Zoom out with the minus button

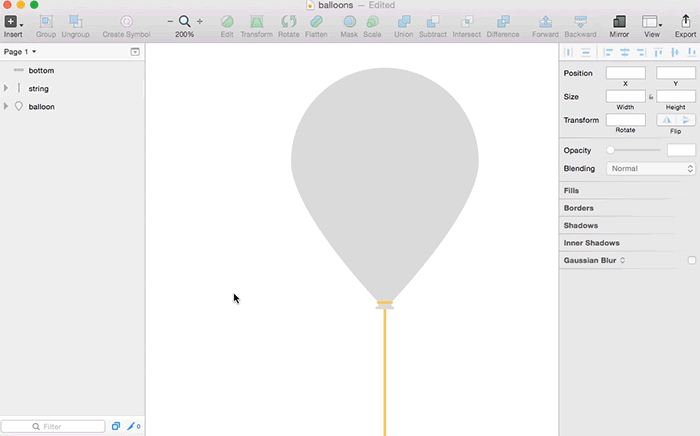[170, 21]
